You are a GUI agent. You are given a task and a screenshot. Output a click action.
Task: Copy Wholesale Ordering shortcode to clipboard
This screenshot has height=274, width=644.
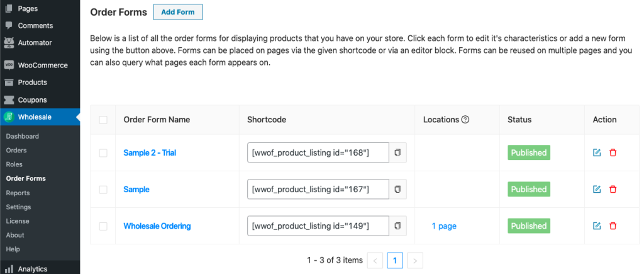coord(397,225)
